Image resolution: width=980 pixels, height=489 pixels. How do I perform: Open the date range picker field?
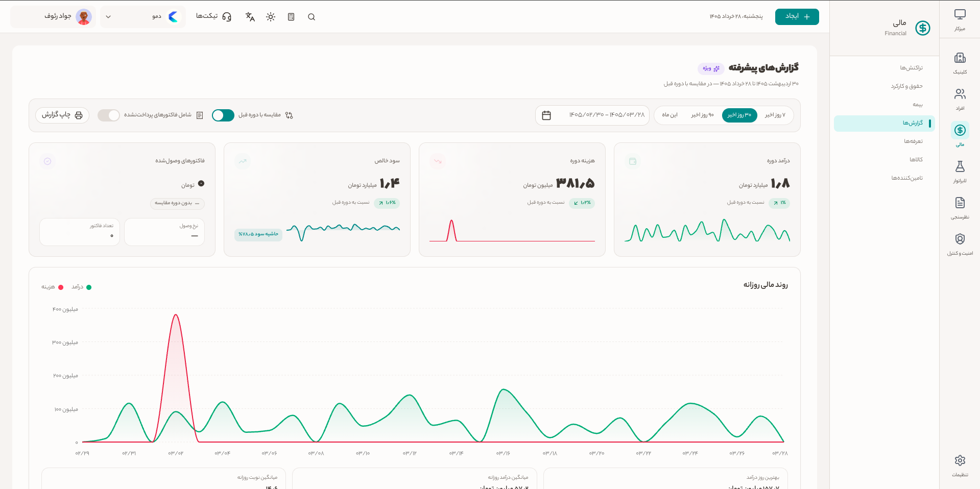pos(592,115)
